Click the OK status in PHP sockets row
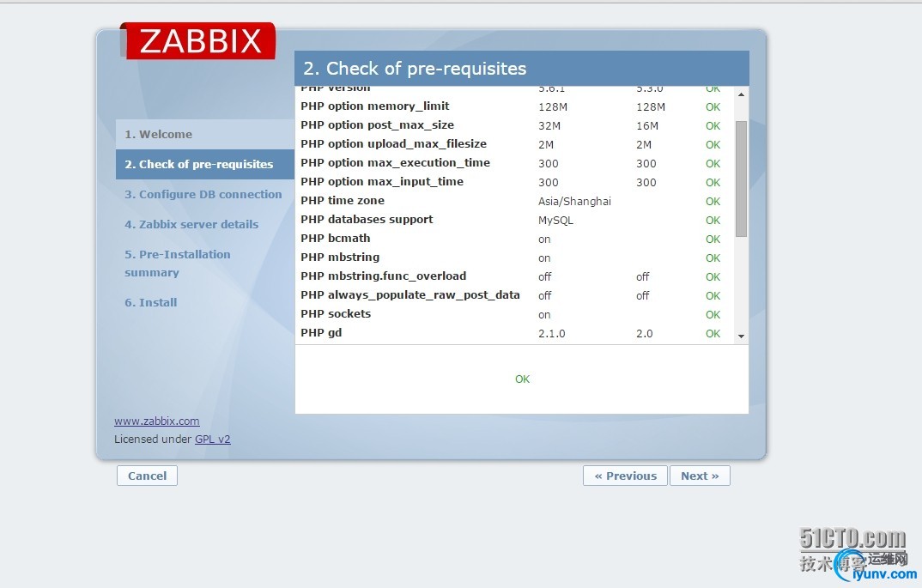 click(713, 314)
